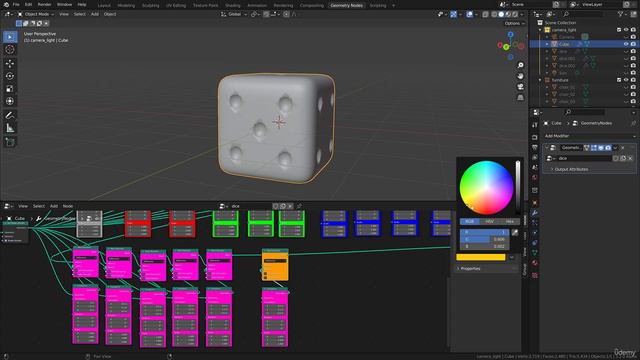Open node editor Add menu

tap(53, 206)
